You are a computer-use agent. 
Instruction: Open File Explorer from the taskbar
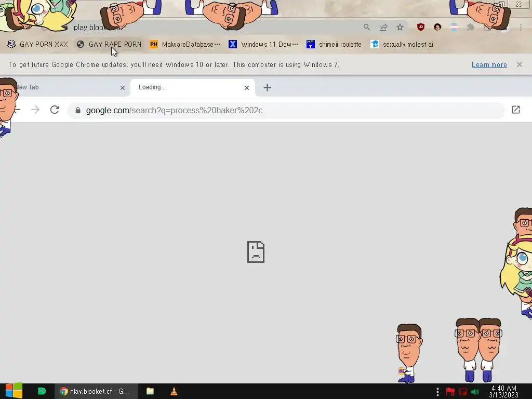pos(150,391)
